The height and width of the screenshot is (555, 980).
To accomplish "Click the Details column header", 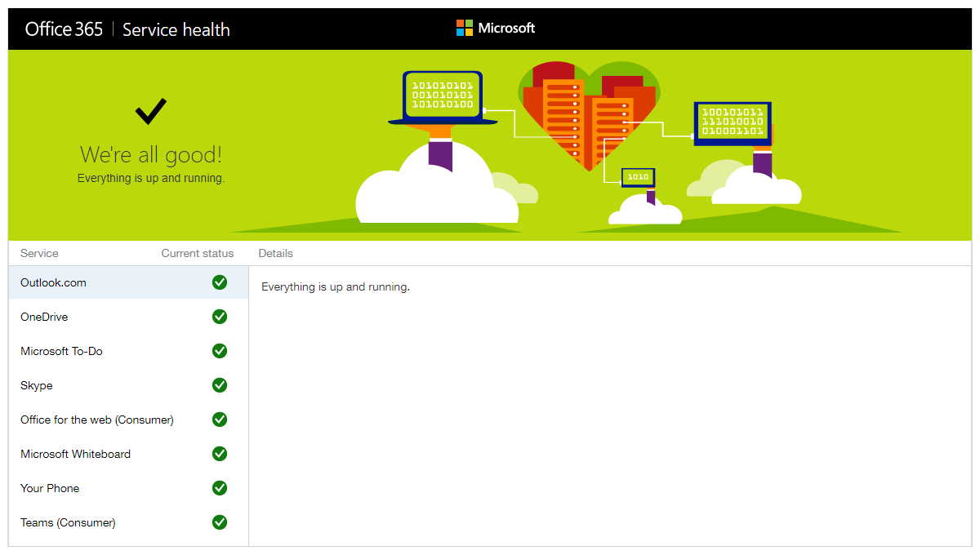I will 276,253.
